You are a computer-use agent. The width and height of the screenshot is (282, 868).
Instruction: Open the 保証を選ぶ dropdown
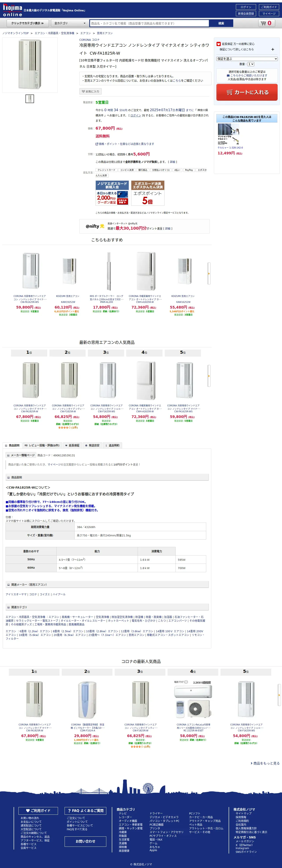click(247, 59)
